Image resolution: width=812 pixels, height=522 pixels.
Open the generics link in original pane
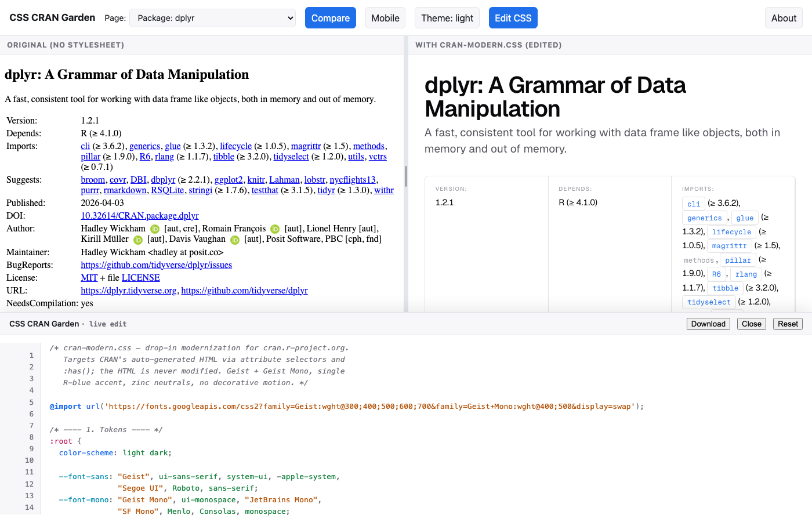pyautogui.click(x=144, y=146)
